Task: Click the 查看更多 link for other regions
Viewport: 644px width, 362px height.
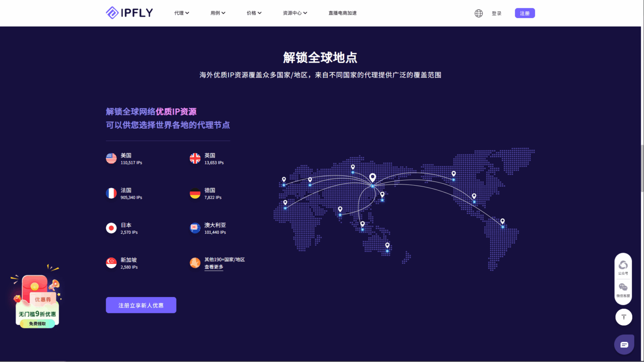Action: pyautogui.click(x=214, y=266)
